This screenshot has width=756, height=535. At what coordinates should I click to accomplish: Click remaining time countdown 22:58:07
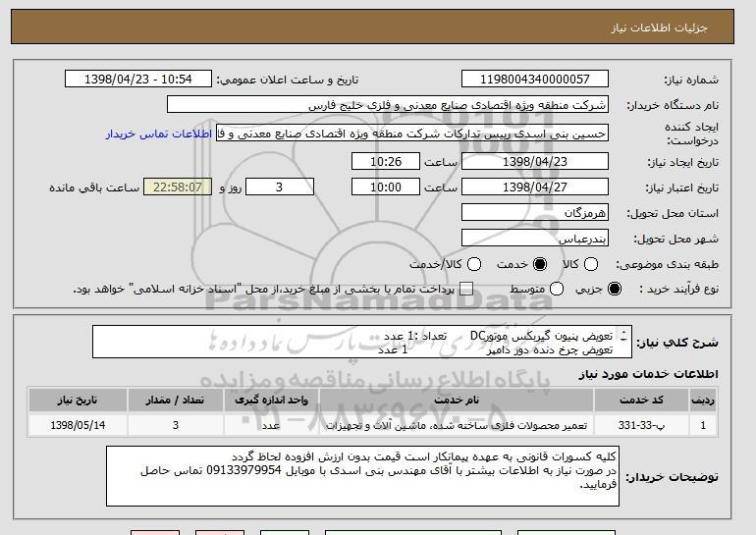(x=178, y=187)
